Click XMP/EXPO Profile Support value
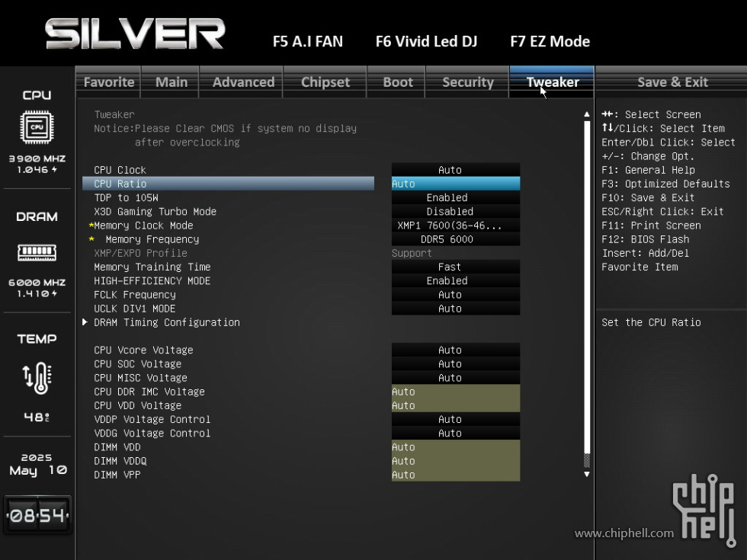 click(x=412, y=253)
